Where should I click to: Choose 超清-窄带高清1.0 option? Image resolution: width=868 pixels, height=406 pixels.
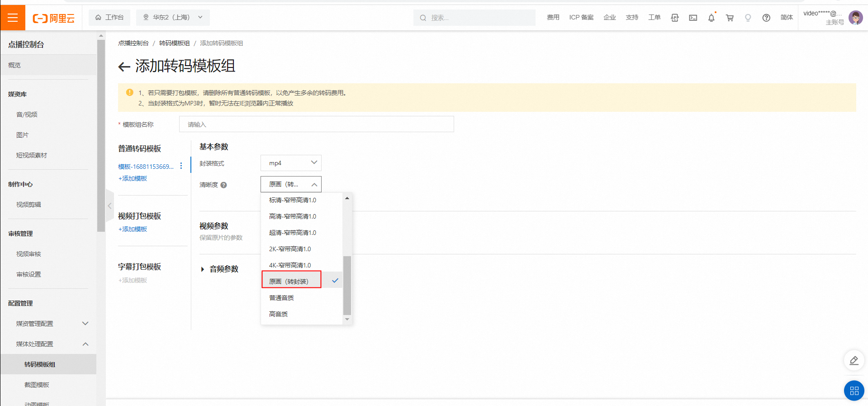pos(302,233)
